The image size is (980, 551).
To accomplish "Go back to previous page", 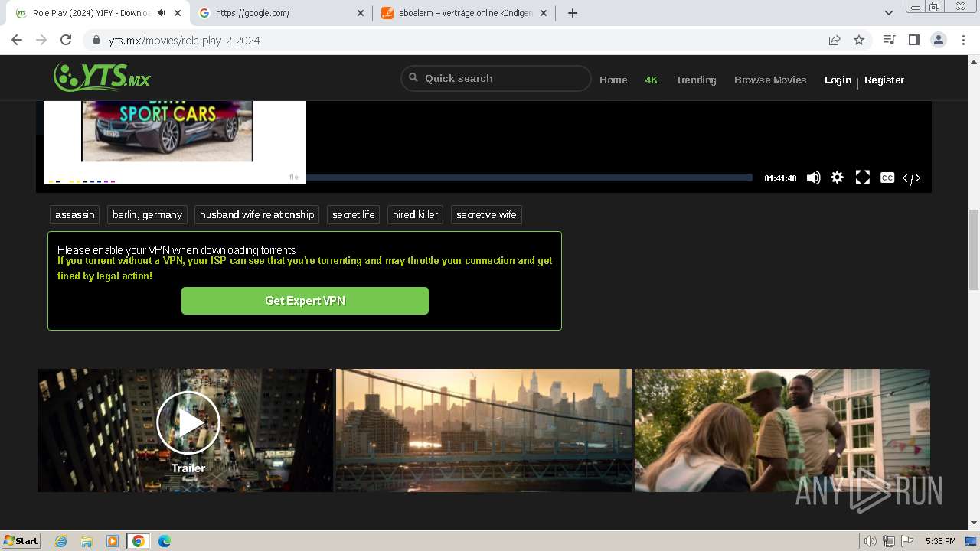I will coord(17,40).
